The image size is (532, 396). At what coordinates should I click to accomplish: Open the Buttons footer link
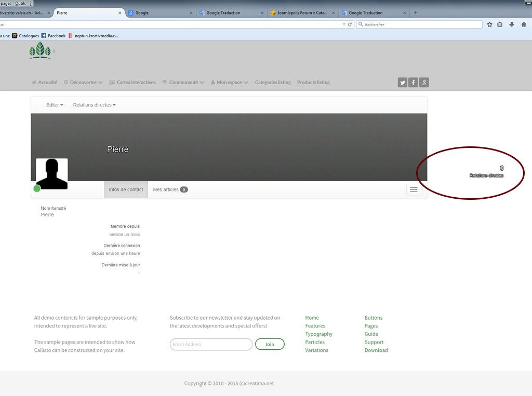pos(374,318)
